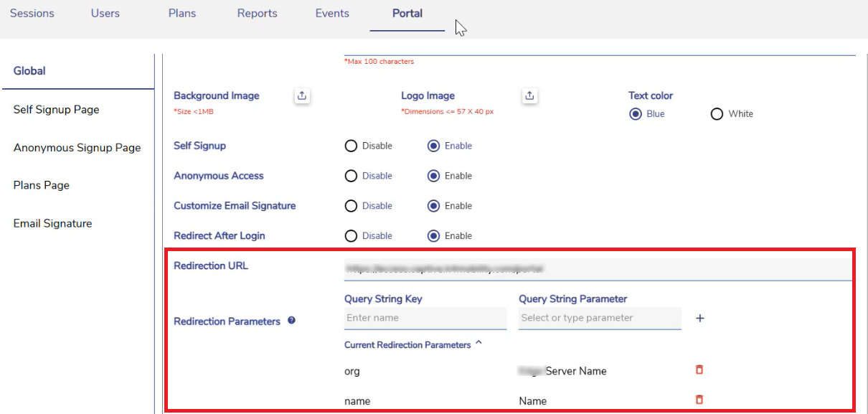The width and height of the screenshot is (868, 414).
Task: Enable Redirect After Login option
Action: (x=433, y=236)
